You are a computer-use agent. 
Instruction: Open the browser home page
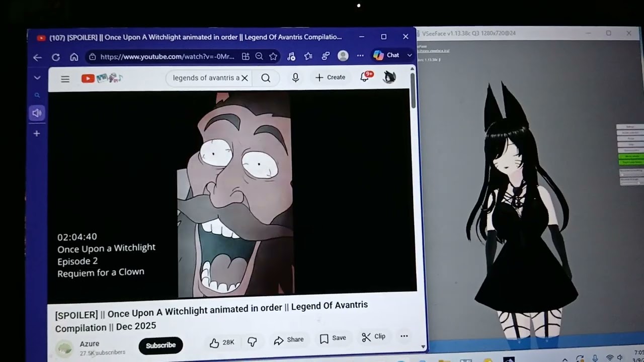[74, 57]
